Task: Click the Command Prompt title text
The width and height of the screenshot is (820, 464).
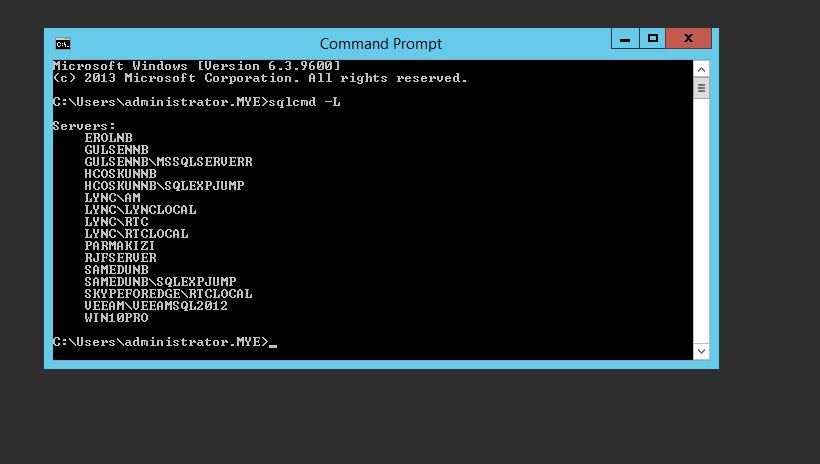Action: coord(381,43)
